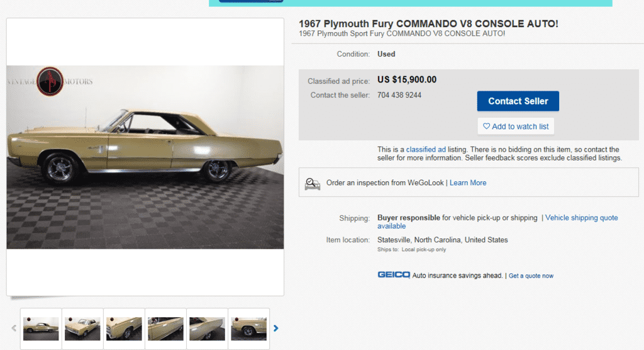The height and width of the screenshot is (350, 644).
Task: Click the Vintage Motors logo on photo
Action: pyautogui.click(x=50, y=82)
